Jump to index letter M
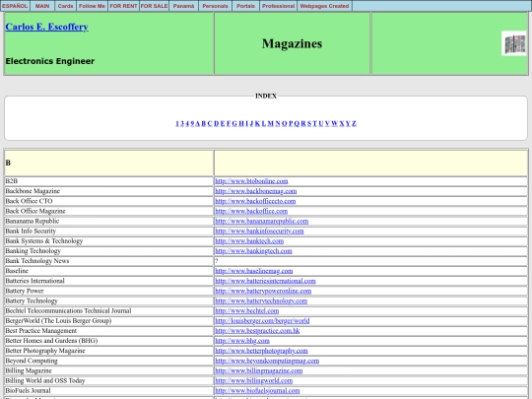The width and height of the screenshot is (532, 399). point(270,123)
